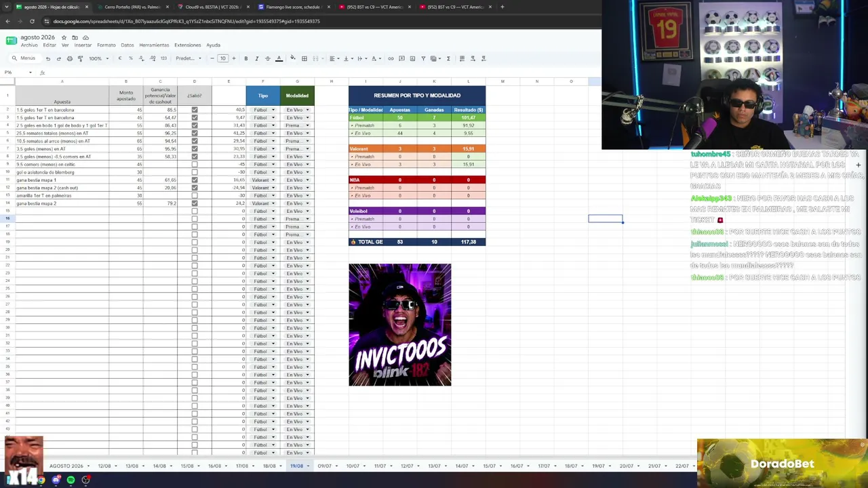Viewport: 868px width, 488px height.
Task: Decrease font size with minus button
Action: [213, 58]
